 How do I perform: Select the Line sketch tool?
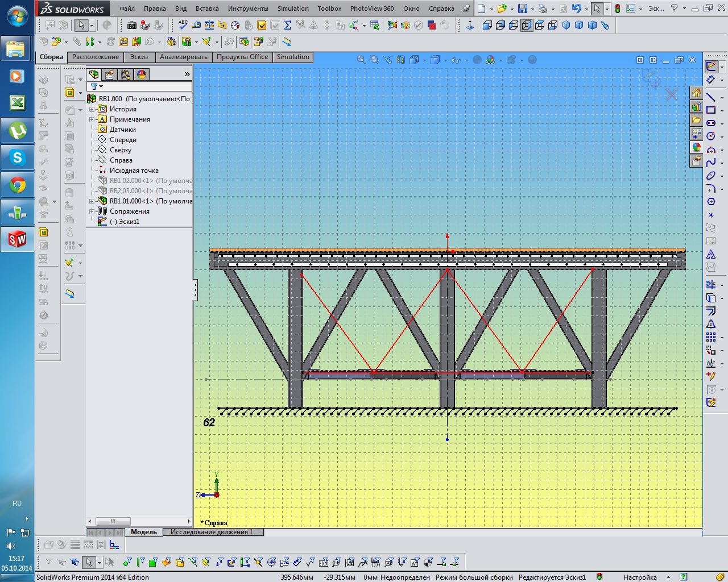711,97
